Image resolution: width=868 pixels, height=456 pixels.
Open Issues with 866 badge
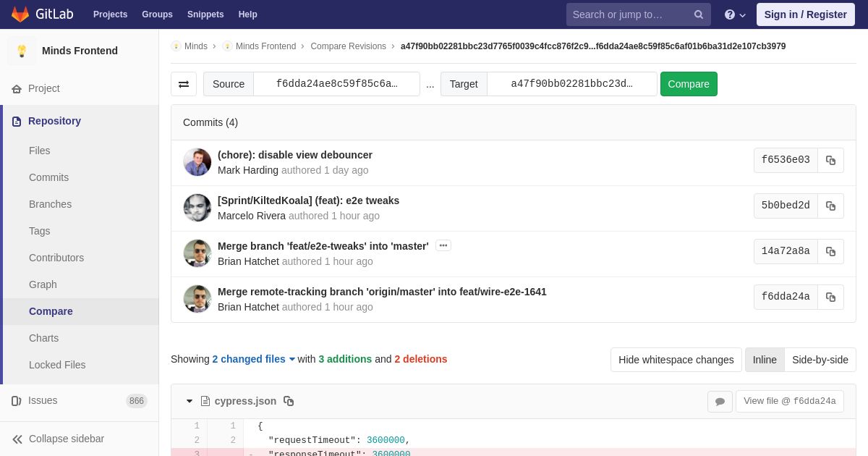[80, 400]
